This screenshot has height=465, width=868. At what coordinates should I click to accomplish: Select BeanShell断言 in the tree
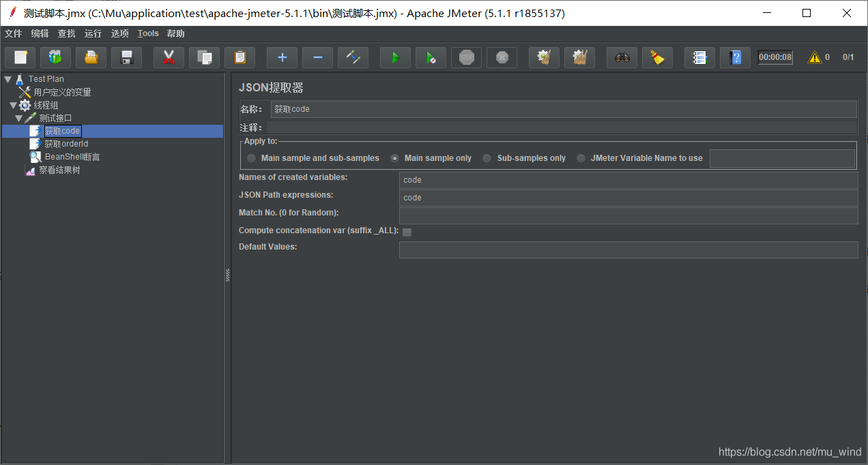pyautogui.click(x=72, y=157)
